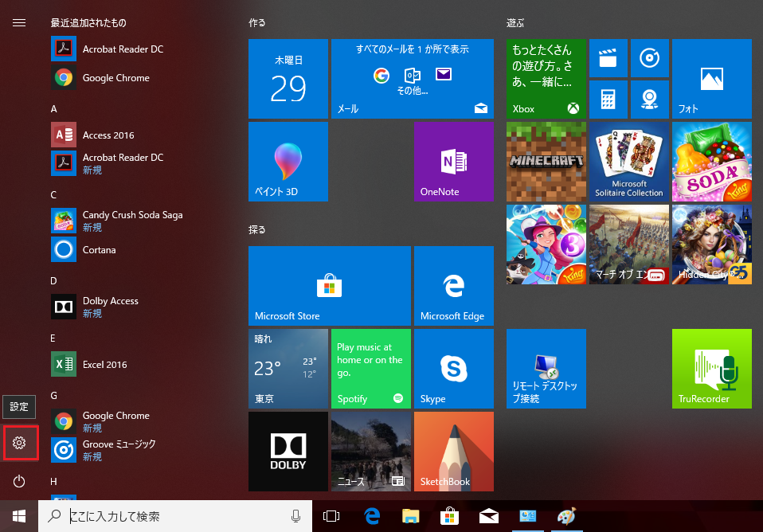Select the letter C group header
This screenshot has width=763, height=532.
click(53, 195)
